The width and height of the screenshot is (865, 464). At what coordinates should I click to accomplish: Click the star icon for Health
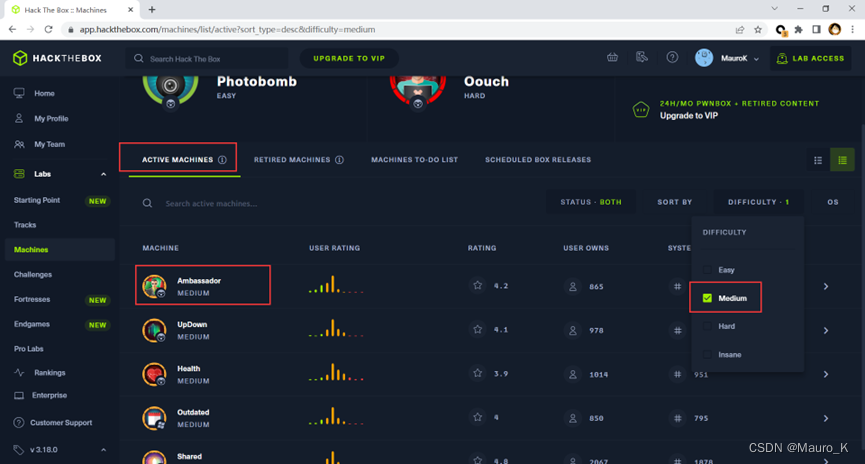(478, 373)
